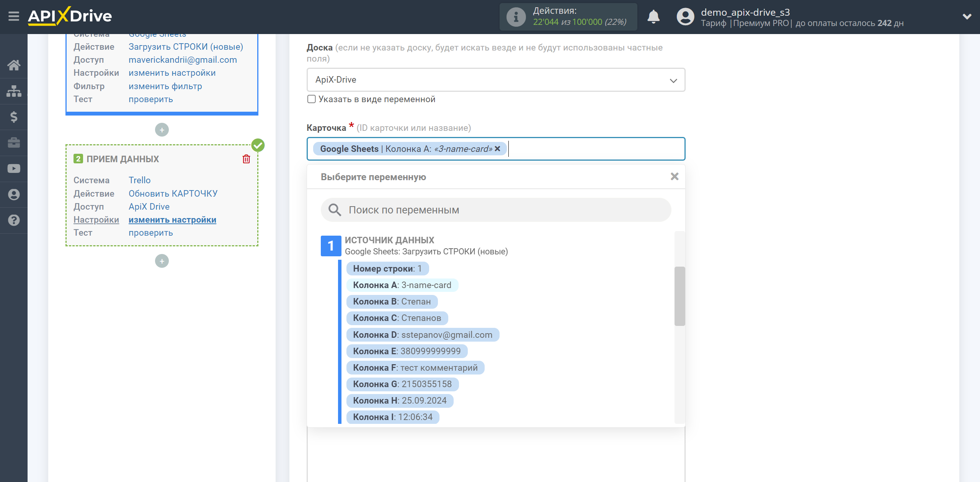Click изменить фильтр link

pos(165,86)
